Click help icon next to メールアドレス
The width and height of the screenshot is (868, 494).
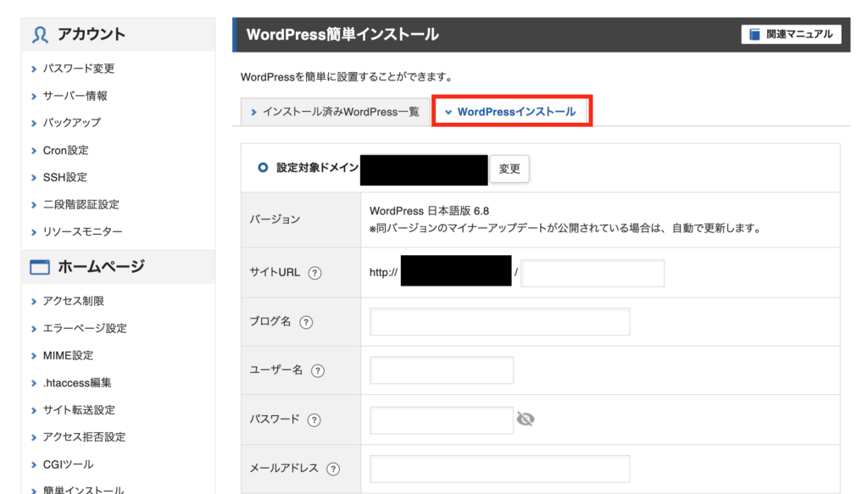[332, 469]
